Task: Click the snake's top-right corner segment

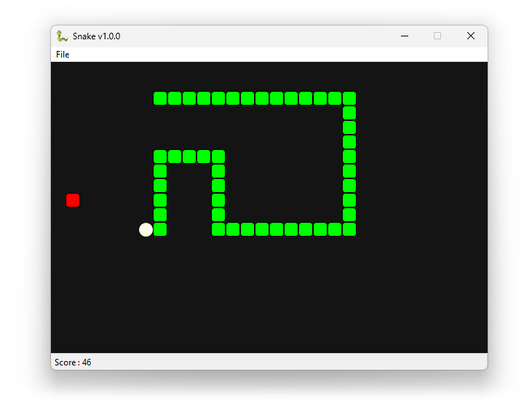Action: coord(349,98)
